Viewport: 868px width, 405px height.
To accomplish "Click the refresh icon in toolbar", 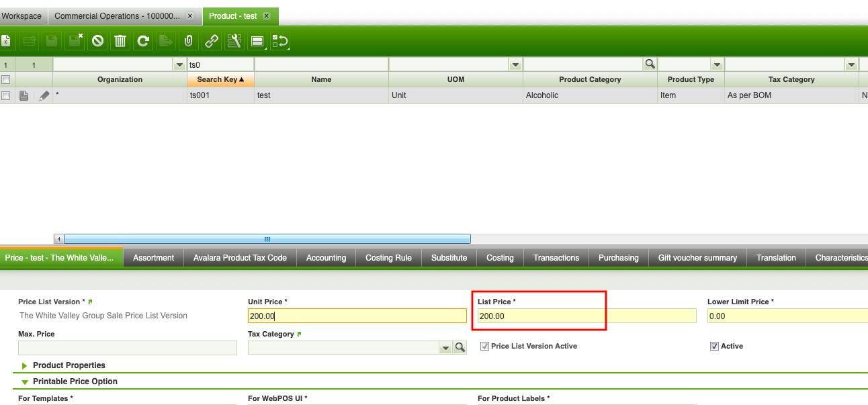I will (143, 41).
